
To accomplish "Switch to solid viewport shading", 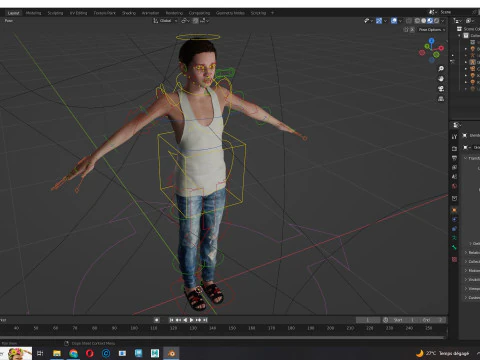I will 423,21.
